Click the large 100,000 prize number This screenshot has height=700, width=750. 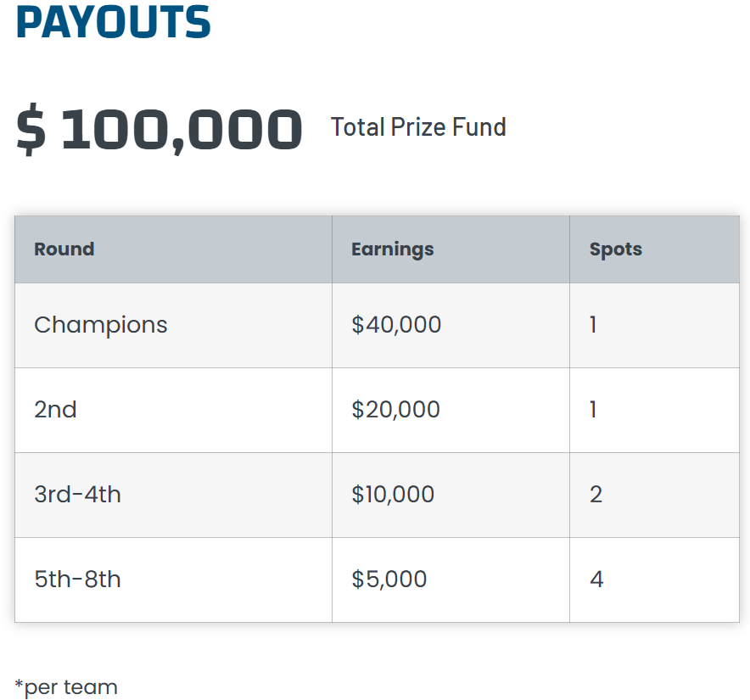182,130
